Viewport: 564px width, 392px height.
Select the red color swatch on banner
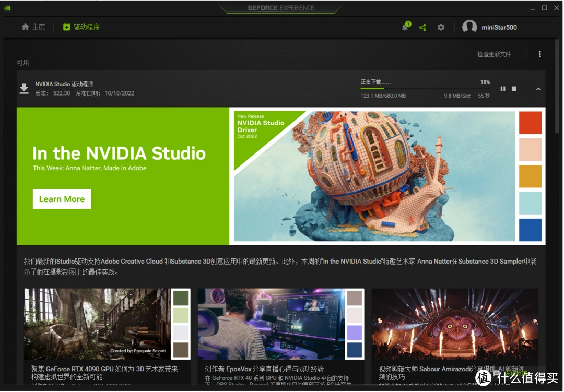click(530, 123)
